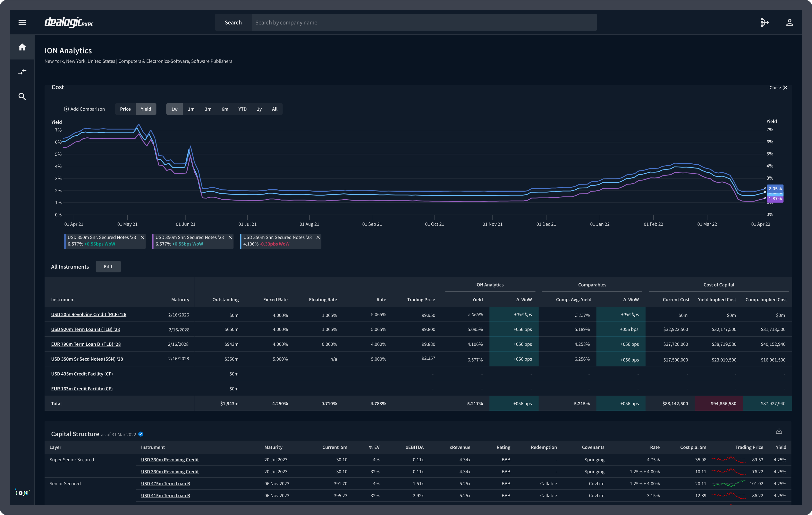Select the YTD time range
812x515 pixels.
[242, 109]
